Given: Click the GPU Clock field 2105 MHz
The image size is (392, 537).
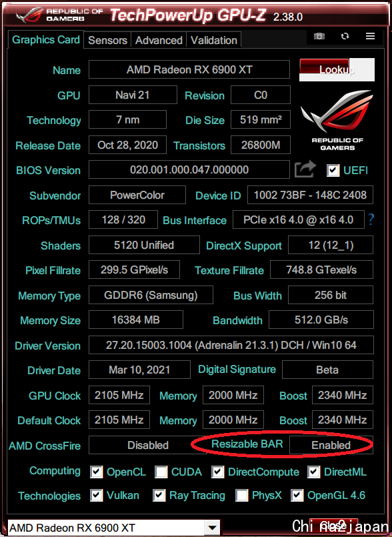Looking at the screenshot, I should click(x=119, y=395).
